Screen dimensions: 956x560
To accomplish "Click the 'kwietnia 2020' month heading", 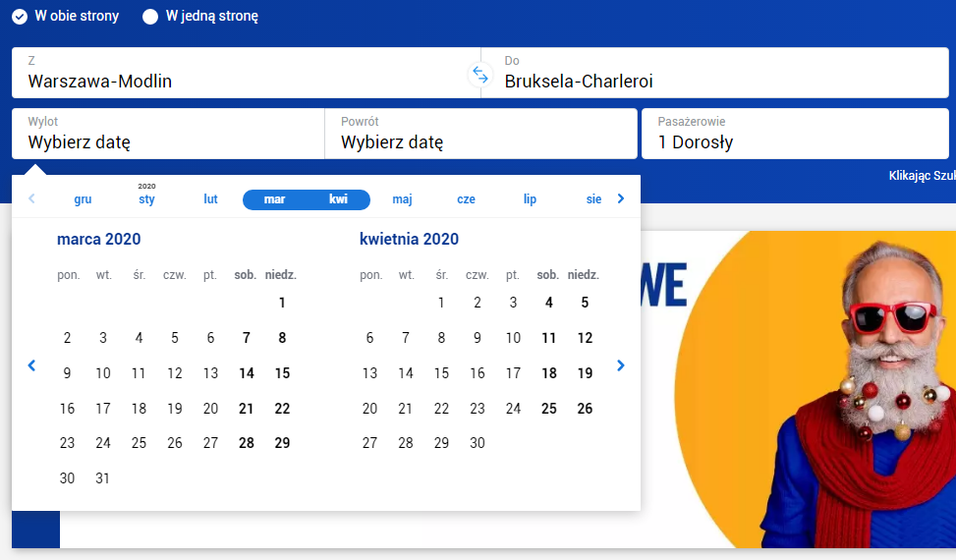I will tap(409, 239).
